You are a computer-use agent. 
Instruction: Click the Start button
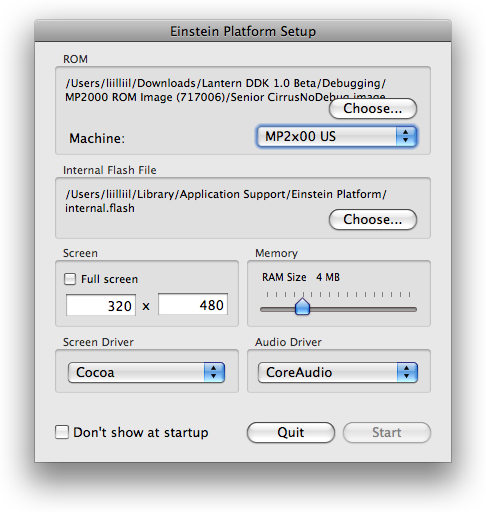point(387,432)
